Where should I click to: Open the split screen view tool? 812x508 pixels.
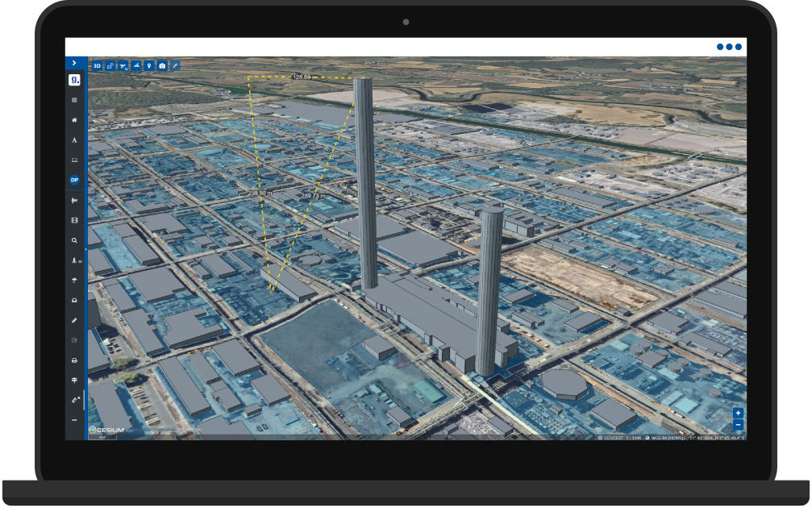[110, 65]
